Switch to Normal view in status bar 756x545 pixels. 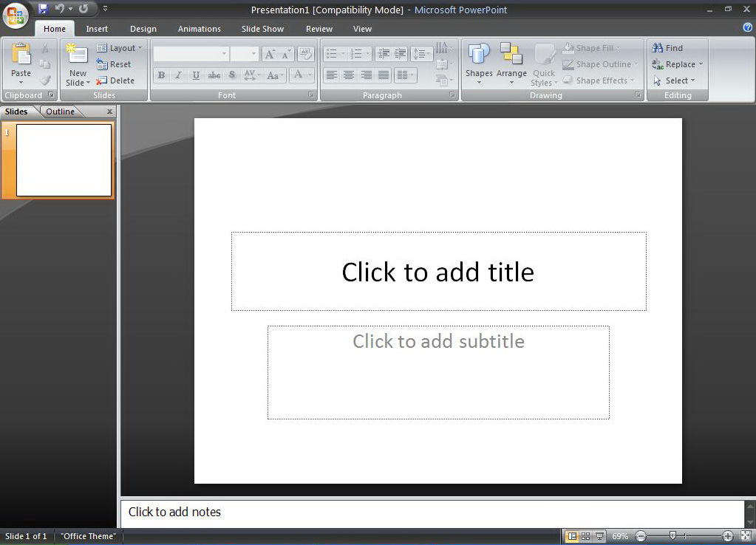pyautogui.click(x=572, y=536)
